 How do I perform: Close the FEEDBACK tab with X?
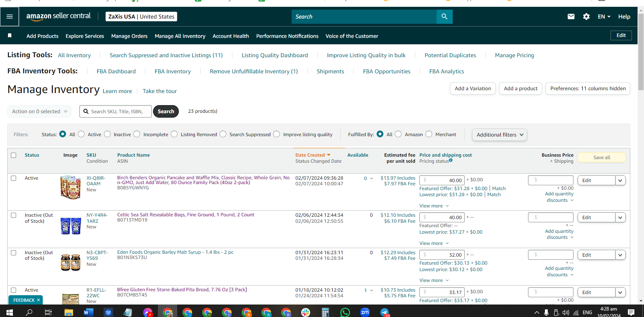tap(39, 300)
